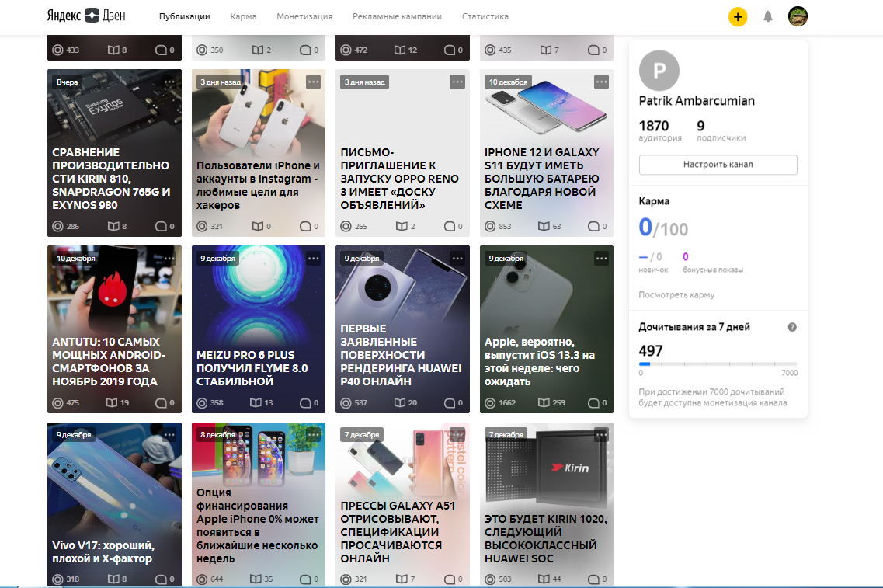Open the three-dots menu on Meizu Pro 6 card

point(313,258)
